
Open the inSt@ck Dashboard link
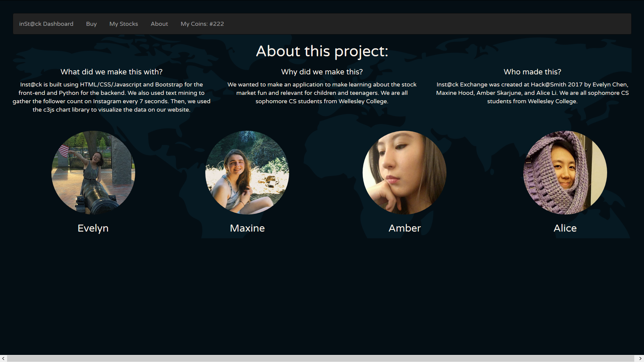pos(46,24)
